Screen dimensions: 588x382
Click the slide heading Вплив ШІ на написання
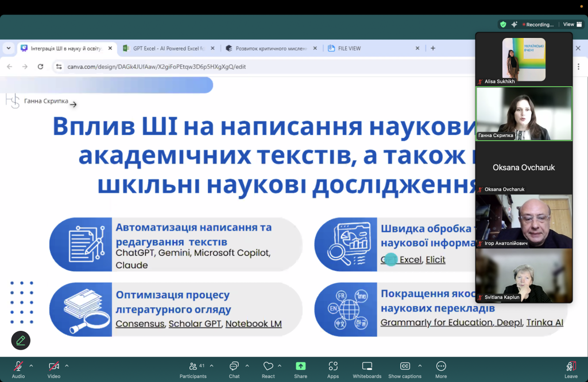point(264,155)
